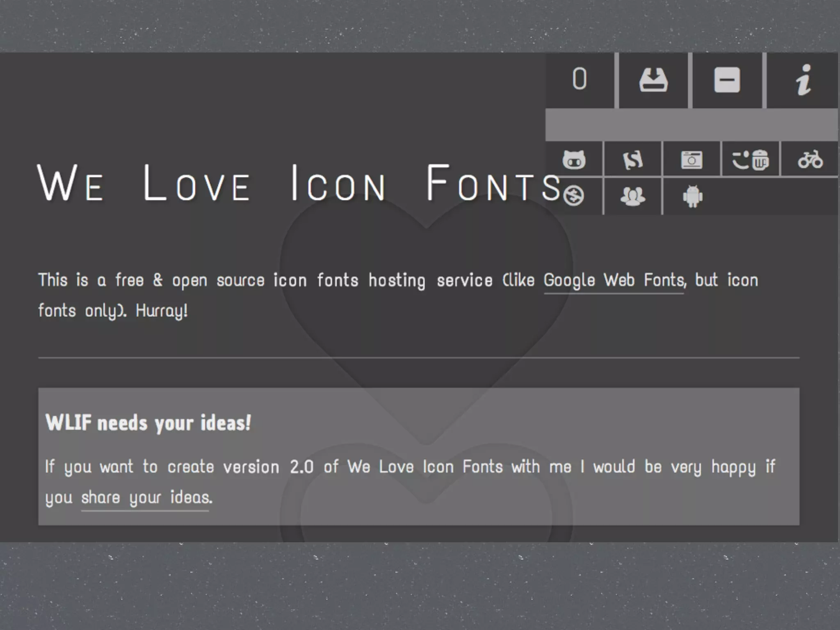Open the GitHub octocat icon
Screen dimensions: 840x630
point(574,160)
